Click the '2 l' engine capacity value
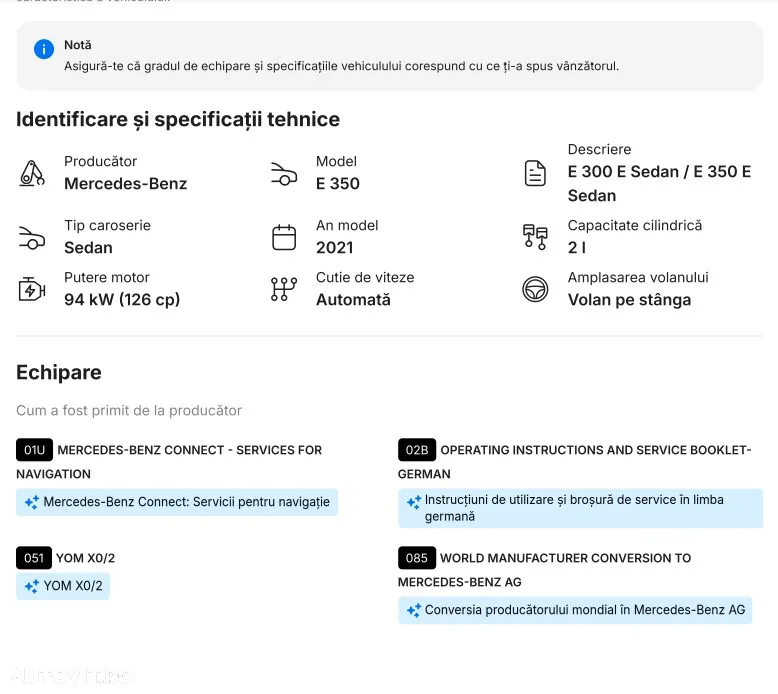 coord(577,248)
